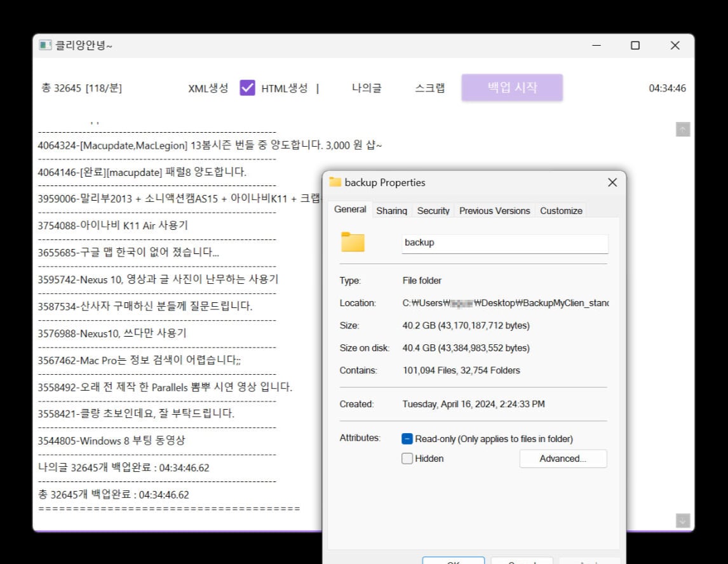Click the backup folder name field
This screenshot has height=564, width=728.
coord(504,243)
